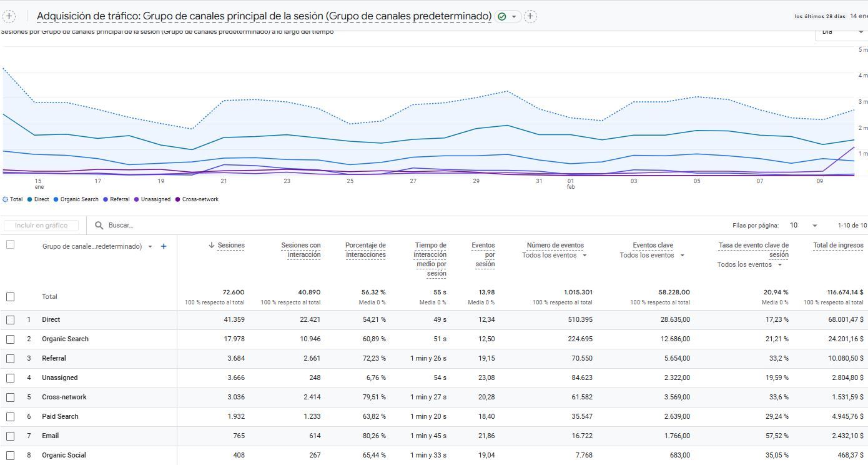Check the Organic Search row checkbox
The height and width of the screenshot is (465, 868).
click(10, 339)
